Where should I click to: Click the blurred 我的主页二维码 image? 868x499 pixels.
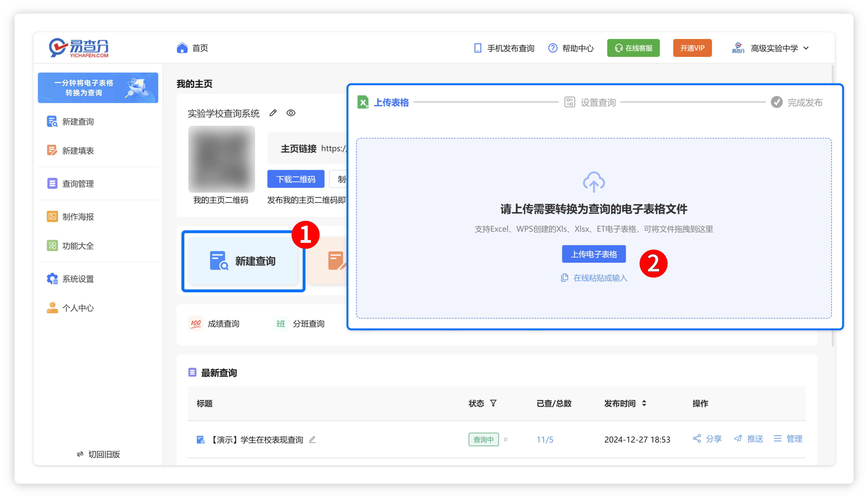pyautogui.click(x=221, y=159)
